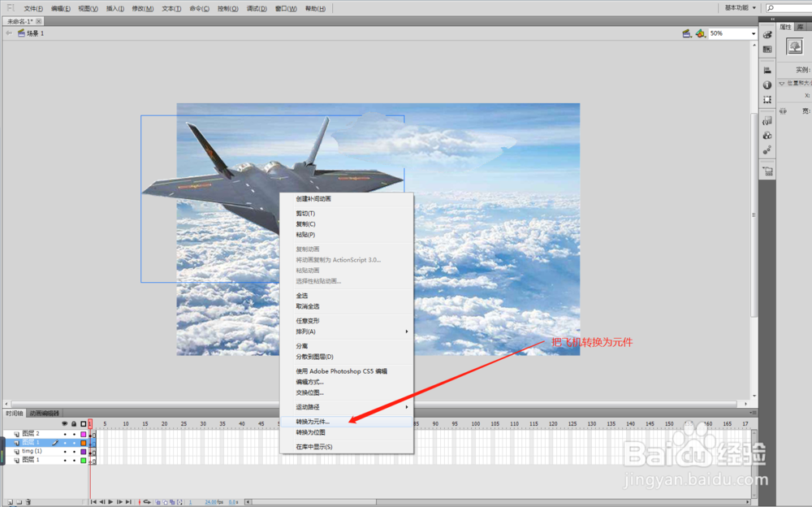Click the lock width and height link icon
Viewport: 812px width, 507px height.
pyautogui.click(x=783, y=111)
